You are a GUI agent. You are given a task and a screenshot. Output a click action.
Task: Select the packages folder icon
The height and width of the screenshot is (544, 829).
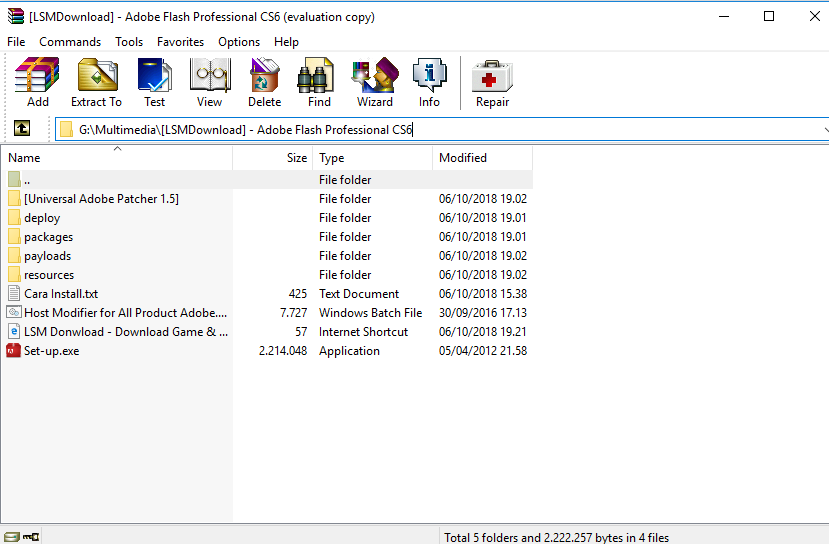click(x=14, y=237)
